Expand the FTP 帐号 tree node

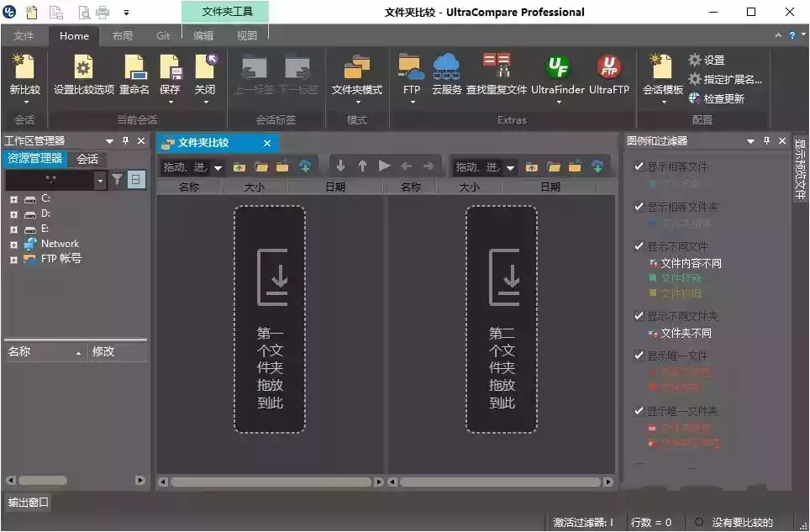pos(14,260)
